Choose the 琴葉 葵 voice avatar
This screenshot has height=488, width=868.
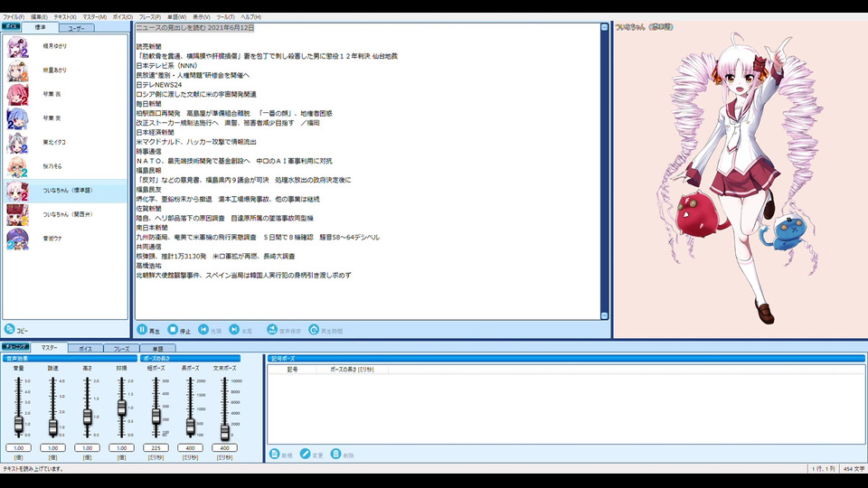point(18,118)
